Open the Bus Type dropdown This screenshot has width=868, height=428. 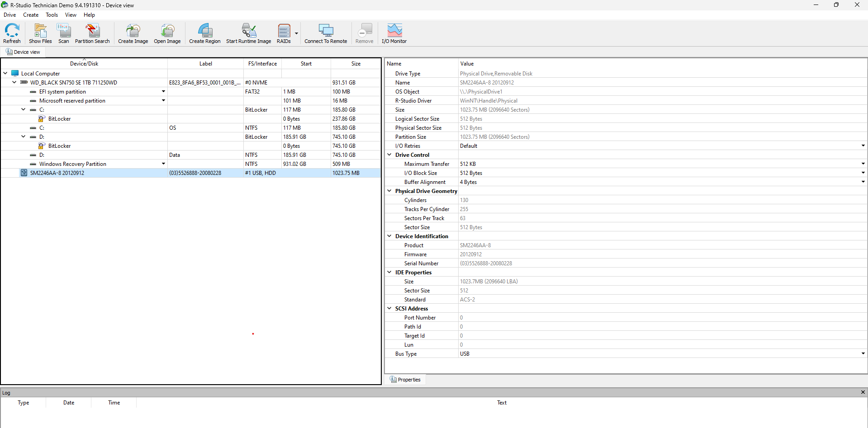point(863,353)
